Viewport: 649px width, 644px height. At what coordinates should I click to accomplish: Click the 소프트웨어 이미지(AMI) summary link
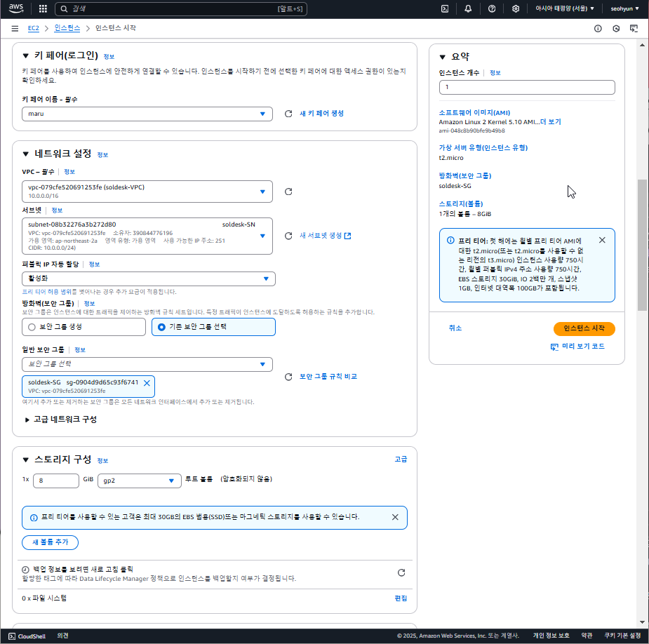(x=474, y=112)
